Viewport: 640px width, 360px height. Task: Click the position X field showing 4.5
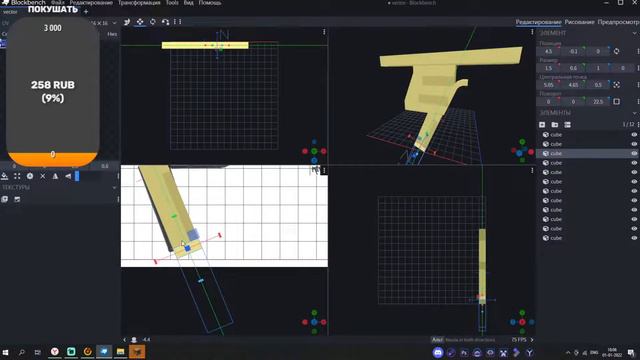tap(549, 51)
